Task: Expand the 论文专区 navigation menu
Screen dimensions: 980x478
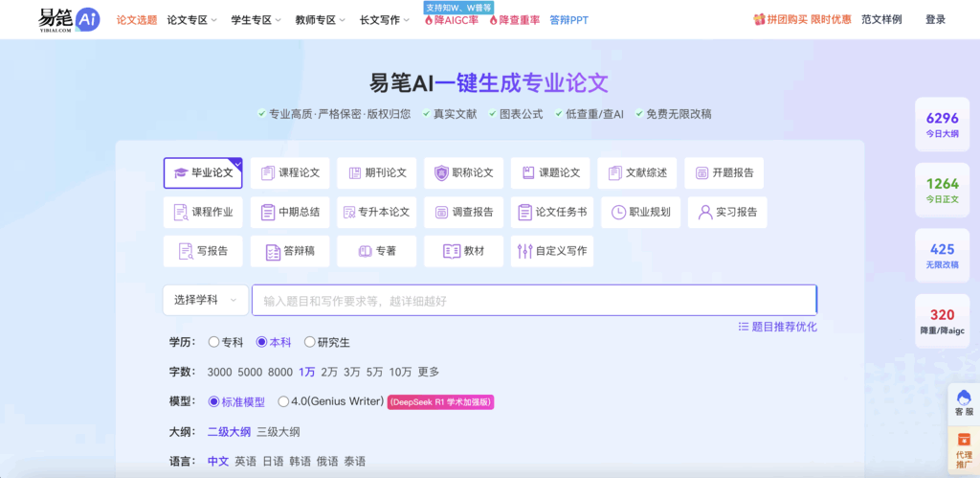Action: pyautogui.click(x=191, y=19)
